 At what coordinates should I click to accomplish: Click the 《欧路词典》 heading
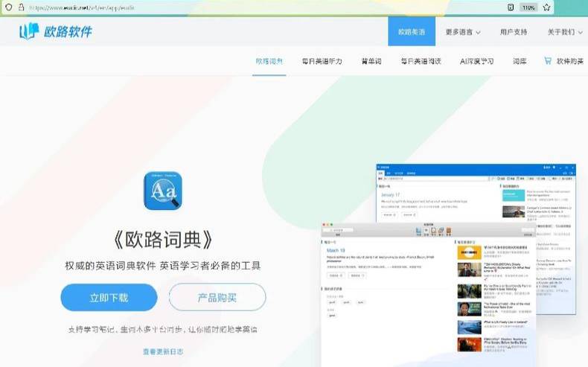(x=163, y=240)
